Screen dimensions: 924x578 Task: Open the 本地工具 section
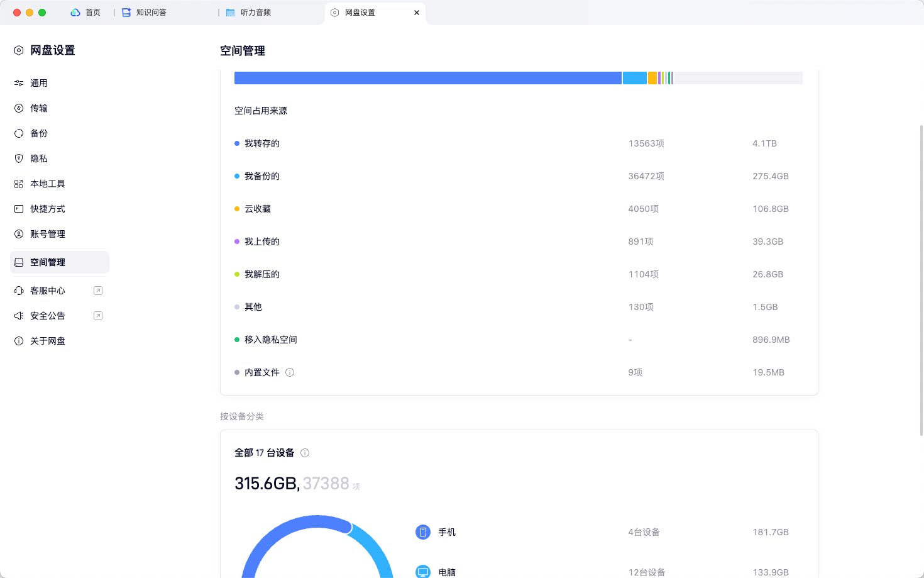point(48,184)
